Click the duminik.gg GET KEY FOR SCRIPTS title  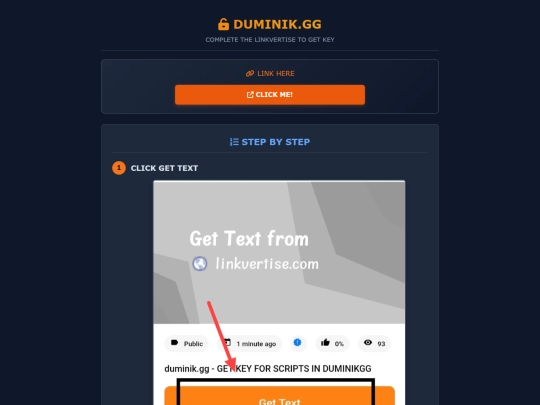click(x=268, y=369)
